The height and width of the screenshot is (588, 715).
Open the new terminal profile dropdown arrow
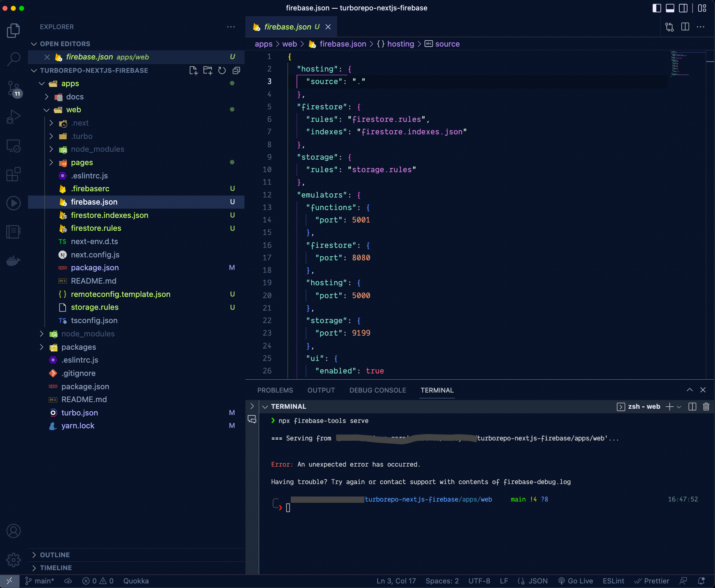(x=679, y=407)
